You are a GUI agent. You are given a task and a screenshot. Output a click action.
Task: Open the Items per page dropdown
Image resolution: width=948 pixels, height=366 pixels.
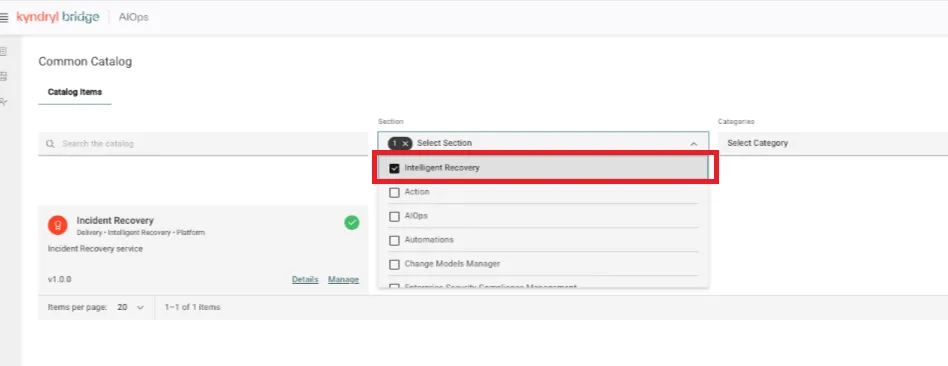click(131, 307)
